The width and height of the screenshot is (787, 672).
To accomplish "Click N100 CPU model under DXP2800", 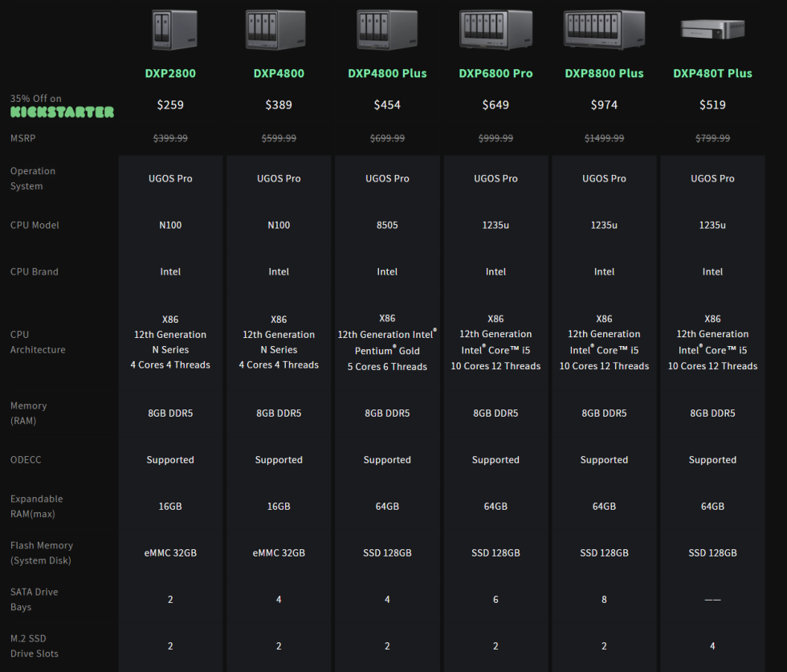I will pos(170,226).
